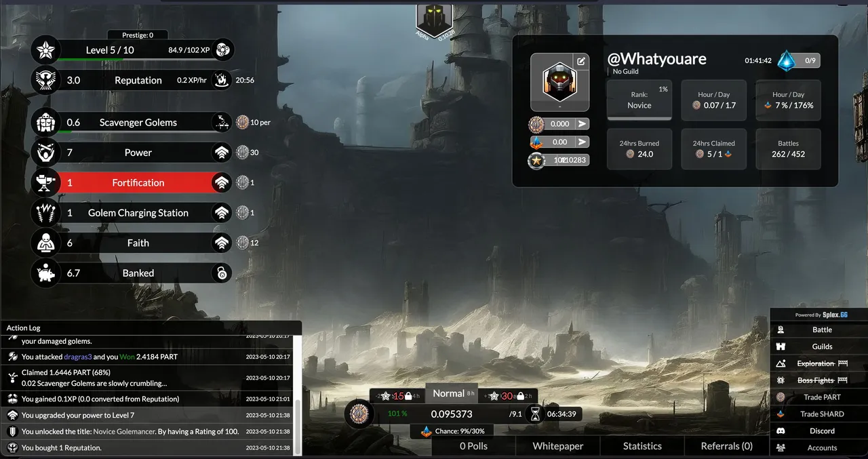The image size is (868, 459).
Task: Click the Faith praying figure icon
Action: click(46, 243)
